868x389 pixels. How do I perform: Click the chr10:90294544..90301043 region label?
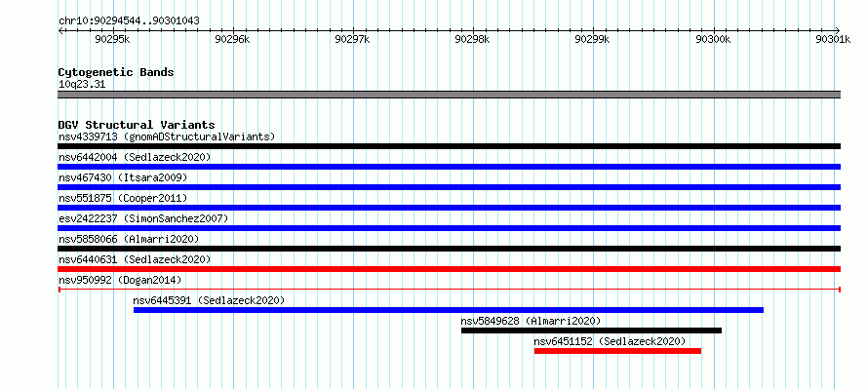pyautogui.click(x=129, y=20)
